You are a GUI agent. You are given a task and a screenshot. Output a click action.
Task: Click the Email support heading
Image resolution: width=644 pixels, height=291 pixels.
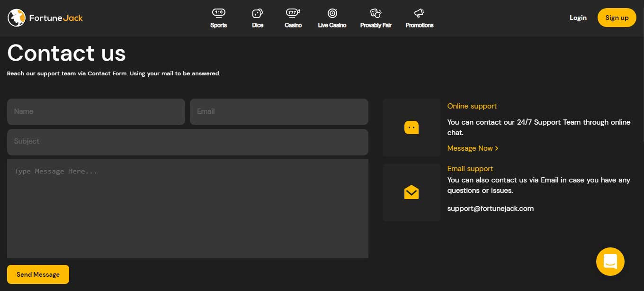pyautogui.click(x=470, y=169)
